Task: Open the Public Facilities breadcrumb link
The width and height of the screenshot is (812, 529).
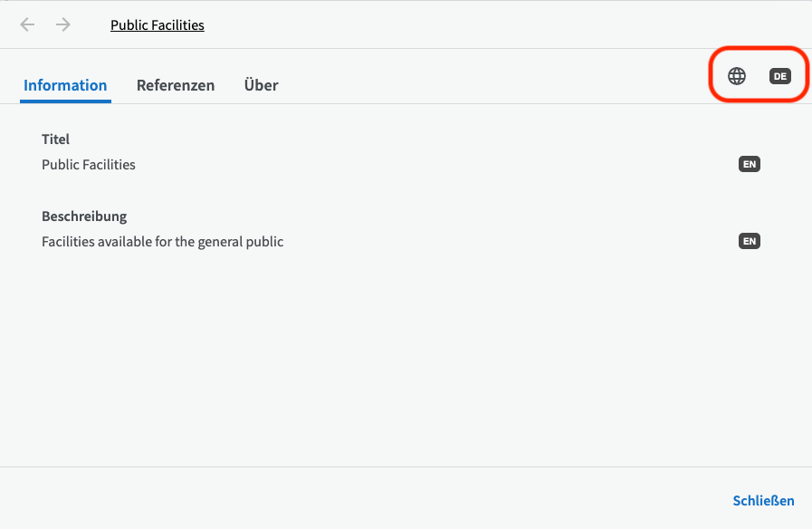Action: pos(158,25)
